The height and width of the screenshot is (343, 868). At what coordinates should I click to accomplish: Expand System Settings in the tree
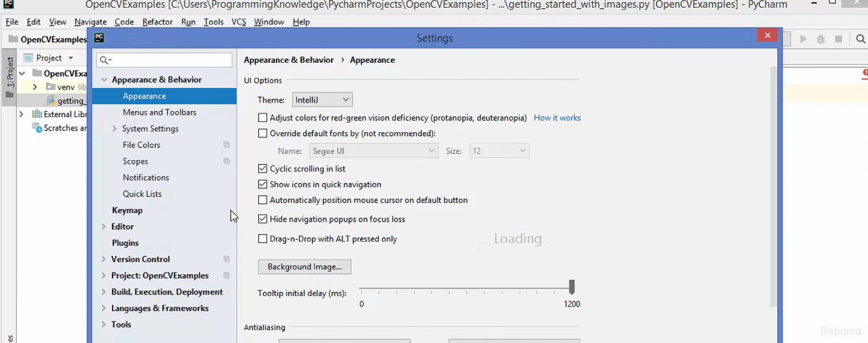click(x=114, y=129)
